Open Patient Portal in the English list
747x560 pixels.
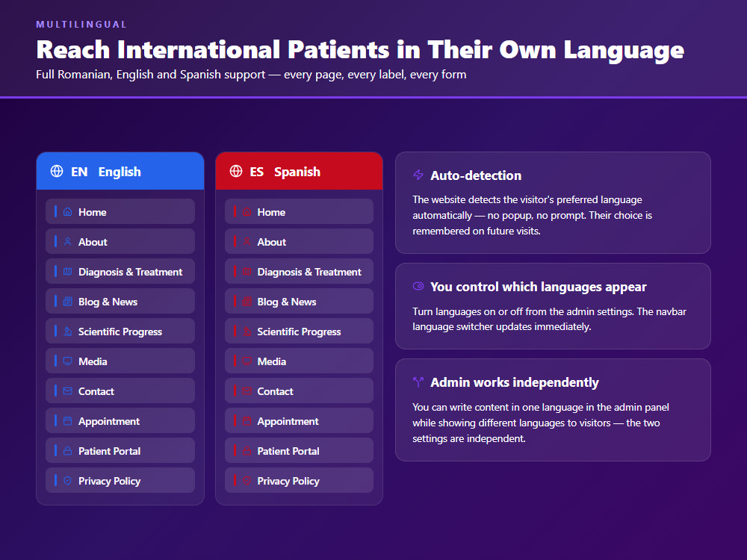[120, 450]
